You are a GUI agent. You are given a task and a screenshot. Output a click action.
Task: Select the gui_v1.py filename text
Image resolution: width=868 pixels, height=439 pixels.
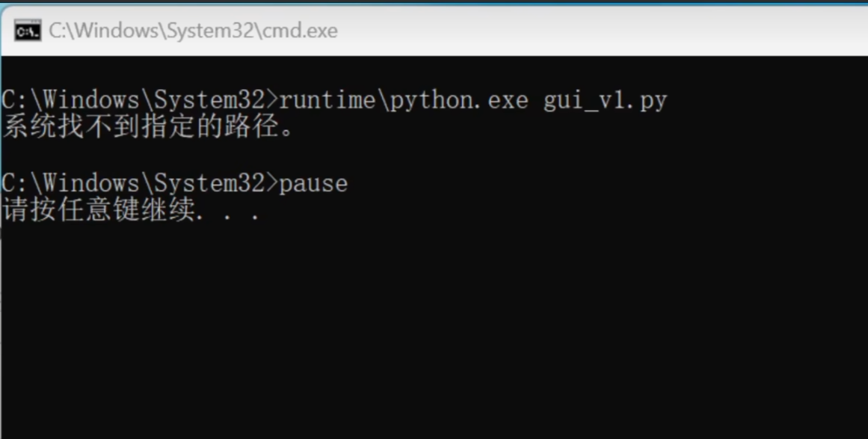(x=605, y=101)
